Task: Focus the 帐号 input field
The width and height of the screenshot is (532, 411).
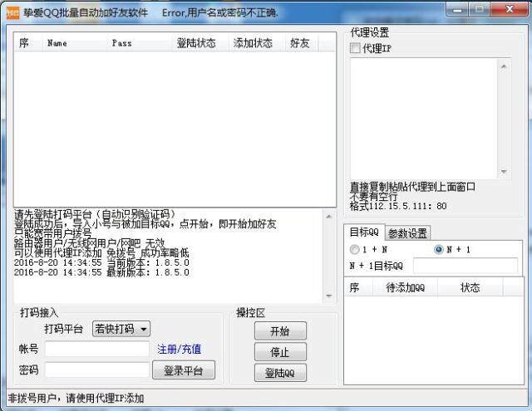Action: [97, 349]
